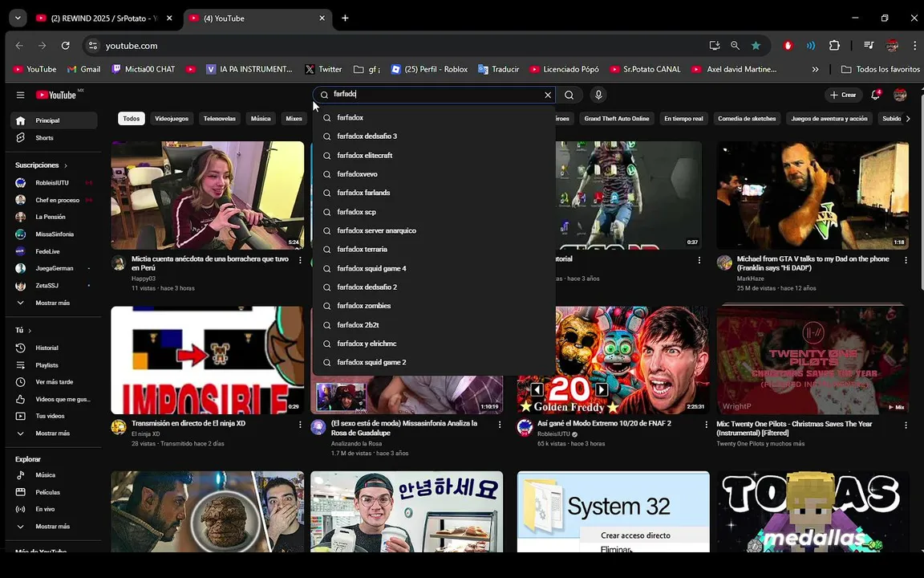Open the Tú section chevron
The width and height of the screenshot is (924, 578).
point(30,331)
